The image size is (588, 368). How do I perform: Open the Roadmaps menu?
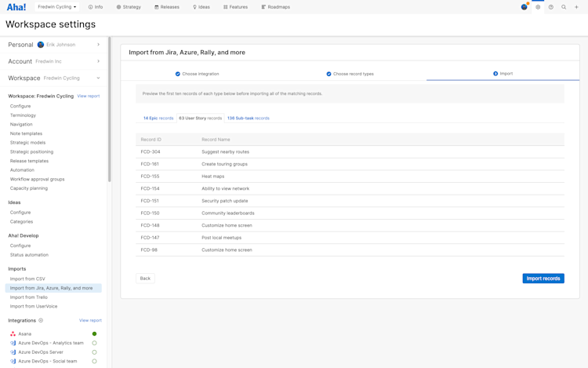click(276, 7)
